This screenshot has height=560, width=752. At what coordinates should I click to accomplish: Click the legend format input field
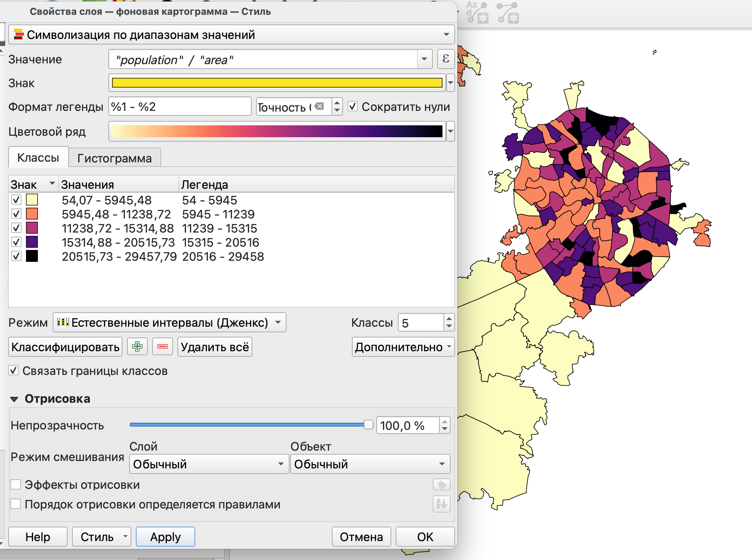click(180, 107)
